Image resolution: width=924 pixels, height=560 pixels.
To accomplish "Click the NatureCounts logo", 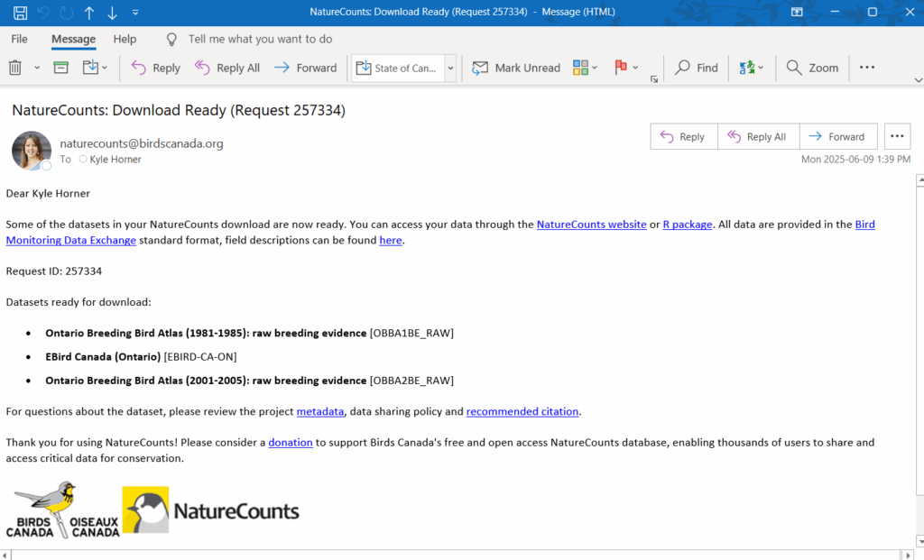I will [x=210, y=510].
